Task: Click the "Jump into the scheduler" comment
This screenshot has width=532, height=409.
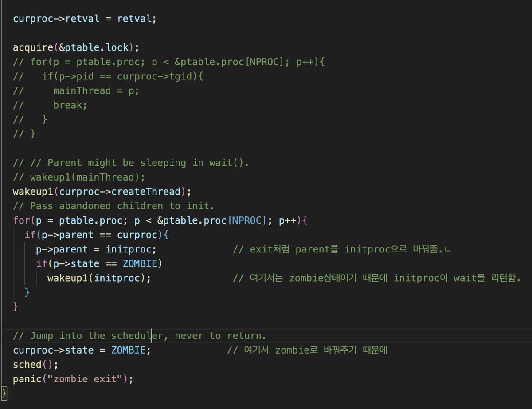Action: tap(140, 336)
